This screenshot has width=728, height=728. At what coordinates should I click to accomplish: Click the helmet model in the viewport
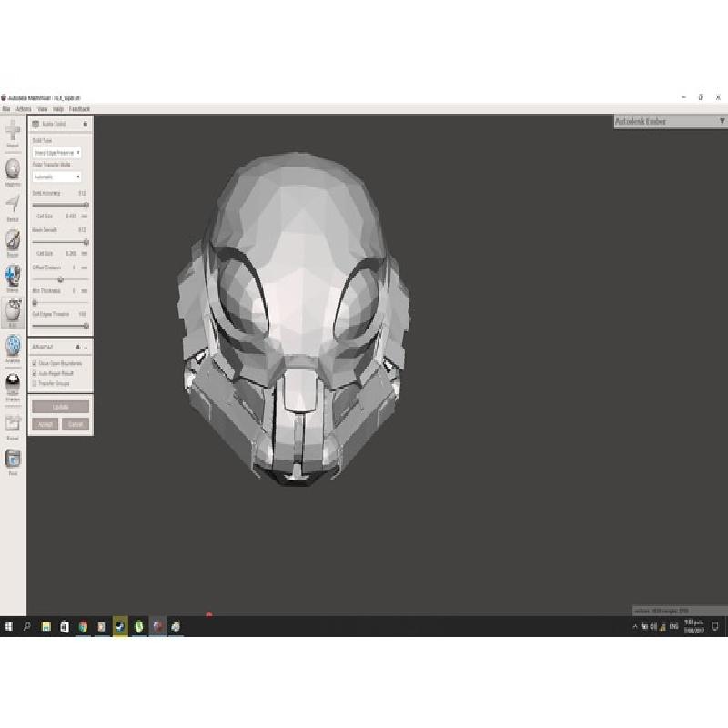[x=294, y=319]
